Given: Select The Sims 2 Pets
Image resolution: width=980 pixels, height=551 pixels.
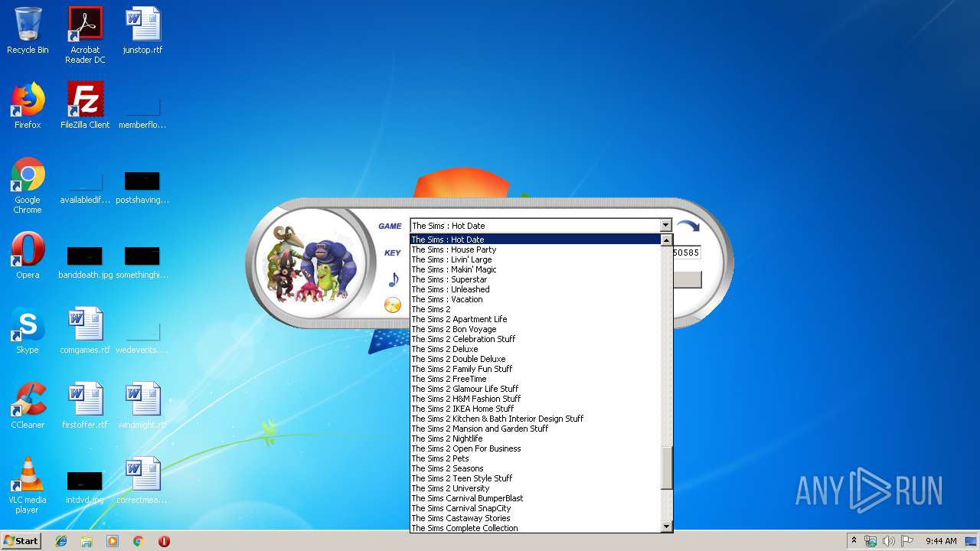Looking at the screenshot, I should pyautogui.click(x=535, y=458).
